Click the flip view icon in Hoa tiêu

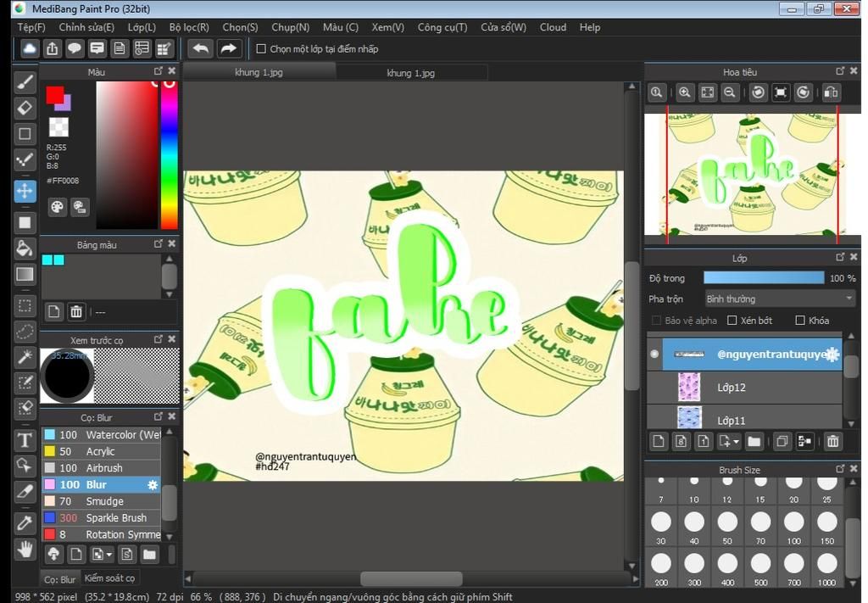[x=831, y=92]
